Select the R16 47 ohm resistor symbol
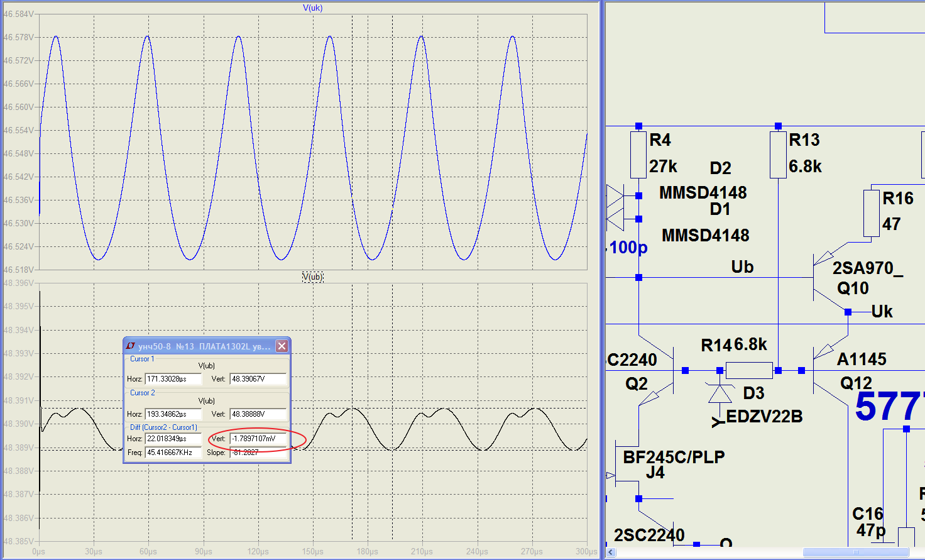Screen dimensions: 925x560 (871, 213)
